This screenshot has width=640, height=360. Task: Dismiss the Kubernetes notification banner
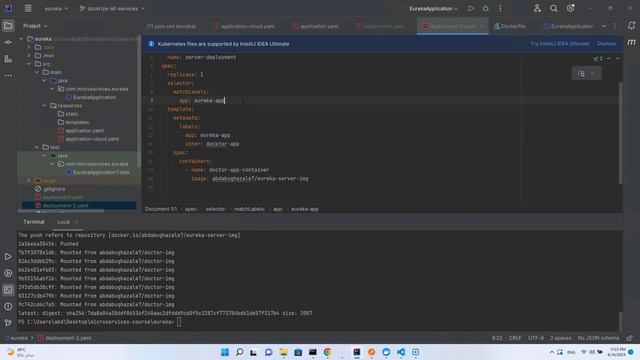606,44
